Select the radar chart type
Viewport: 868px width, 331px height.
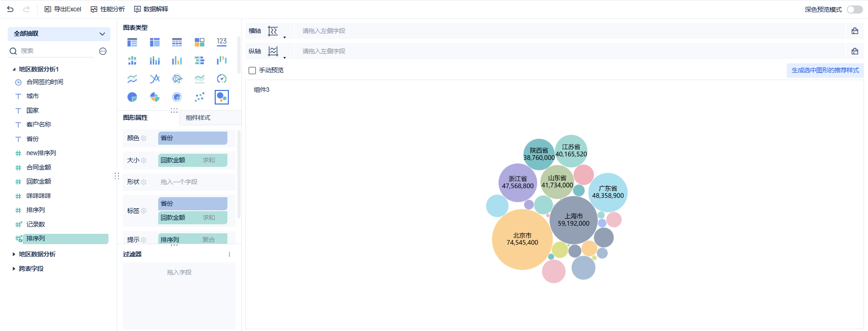[x=177, y=79]
